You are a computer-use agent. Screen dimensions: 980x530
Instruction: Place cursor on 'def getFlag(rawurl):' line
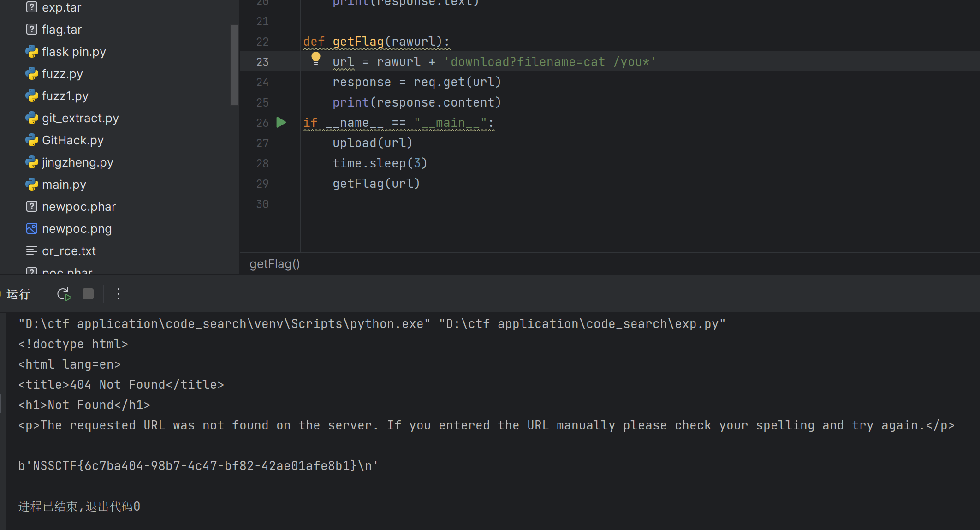click(x=376, y=42)
